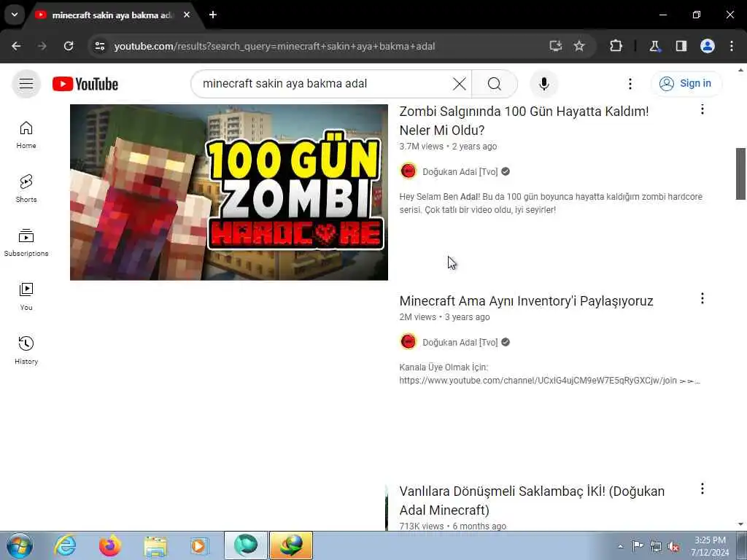Open 'Zombi Salgınında 100 Gün Hayatta Kaldım' title
The width and height of the screenshot is (747, 560).
524,120
